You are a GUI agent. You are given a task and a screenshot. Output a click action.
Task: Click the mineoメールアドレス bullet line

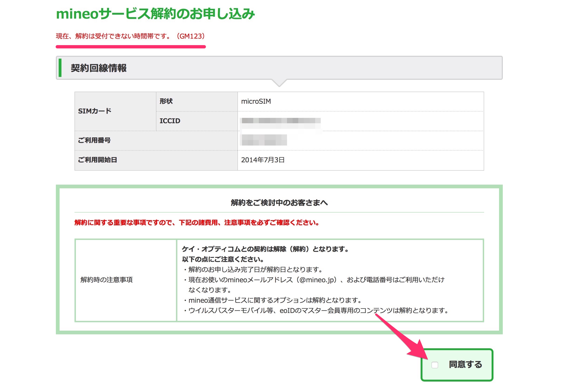(x=314, y=280)
